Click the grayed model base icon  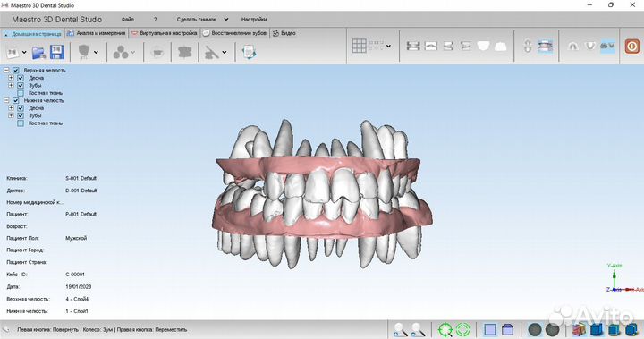tap(184, 52)
